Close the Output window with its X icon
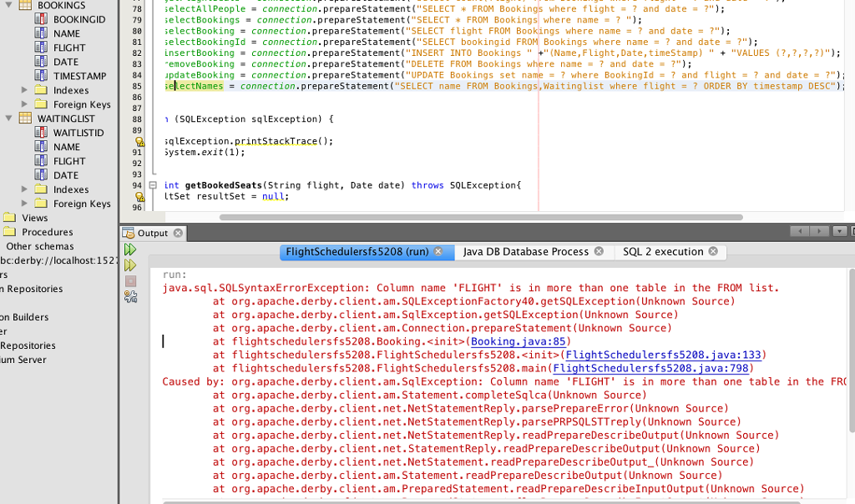This screenshot has height=504, width=855. point(178,233)
